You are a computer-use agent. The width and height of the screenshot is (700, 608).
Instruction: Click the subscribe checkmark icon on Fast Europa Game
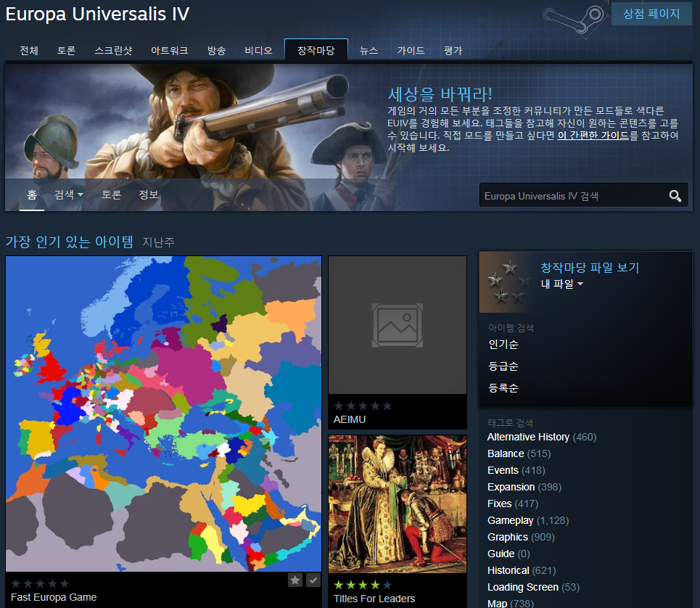click(313, 580)
